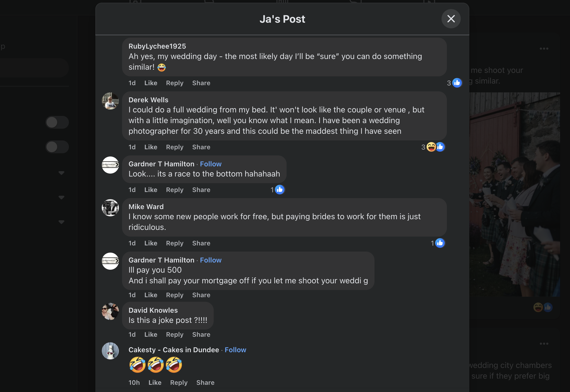This screenshot has height=392, width=570.
Task: Expand the middle disclosure triangle in the left sidebar
Action: coord(61,197)
